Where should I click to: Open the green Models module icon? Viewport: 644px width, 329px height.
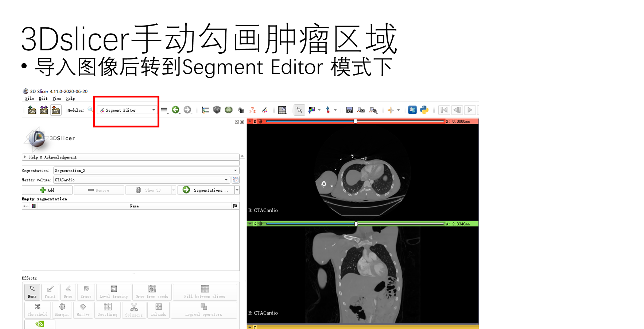click(229, 110)
